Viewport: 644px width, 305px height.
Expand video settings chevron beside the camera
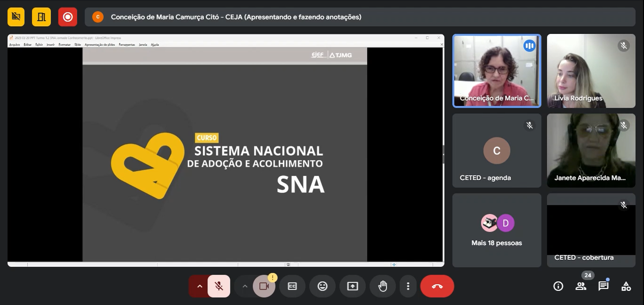(x=244, y=286)
